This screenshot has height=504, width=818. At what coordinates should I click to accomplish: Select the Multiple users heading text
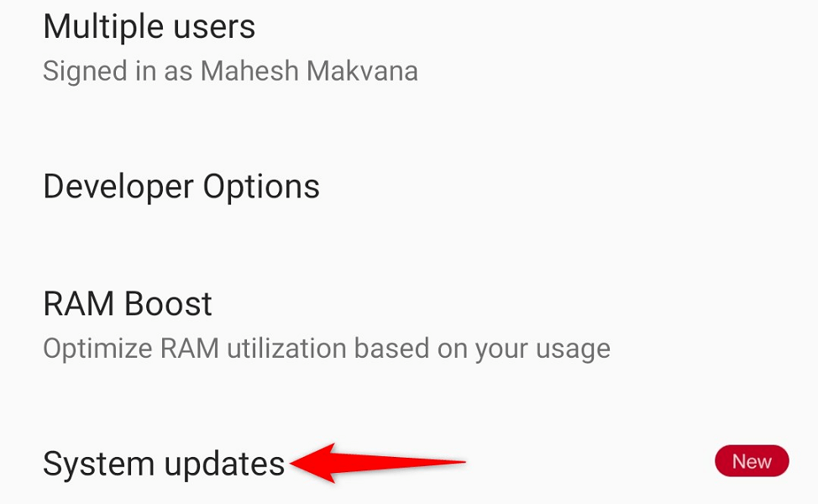tap(149, 26)
